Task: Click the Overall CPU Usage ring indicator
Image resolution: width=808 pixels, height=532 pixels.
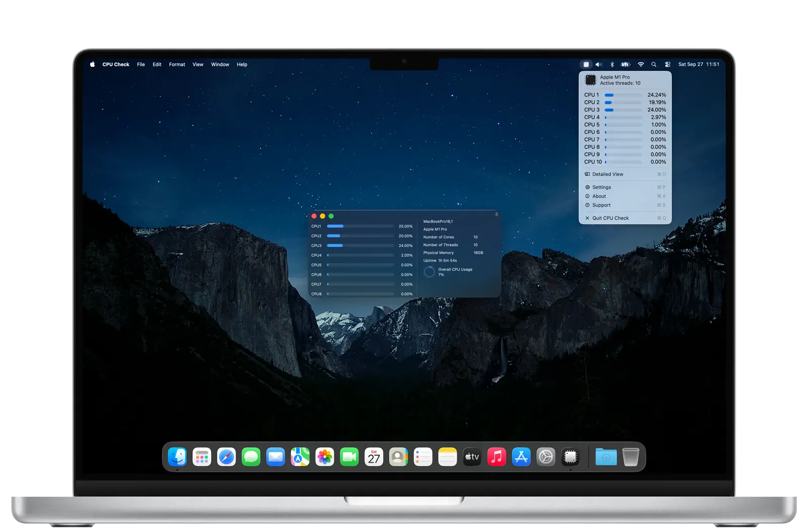Action: (x=429, y=272)
